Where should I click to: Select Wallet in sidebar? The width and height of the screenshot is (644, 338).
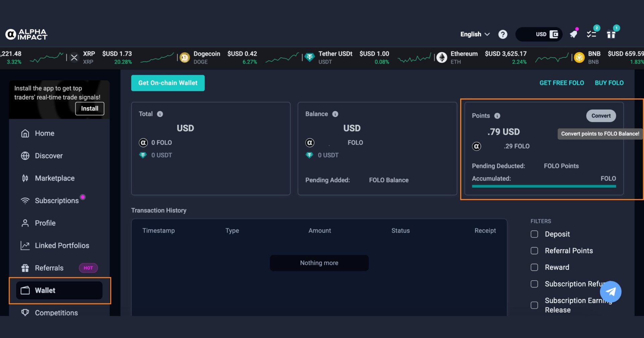click(x=59, y=290)
